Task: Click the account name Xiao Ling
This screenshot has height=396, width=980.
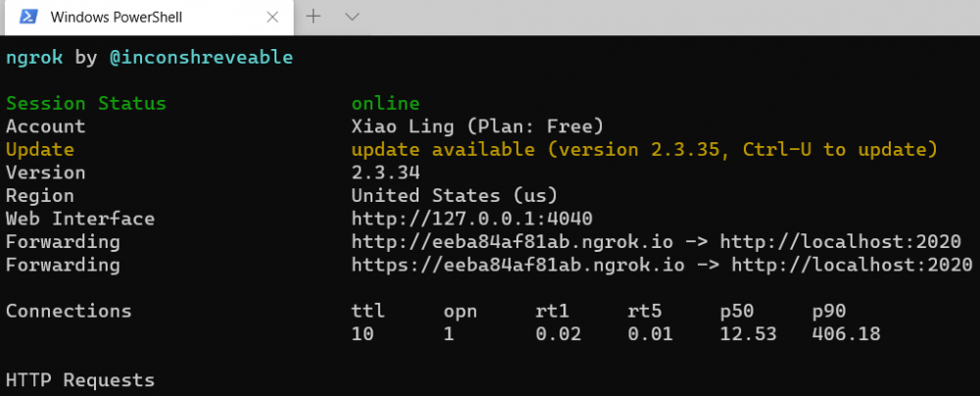Action: 403,126
